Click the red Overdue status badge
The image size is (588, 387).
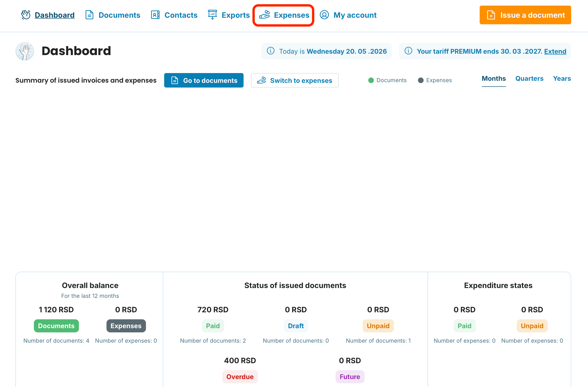coord(240,377)
